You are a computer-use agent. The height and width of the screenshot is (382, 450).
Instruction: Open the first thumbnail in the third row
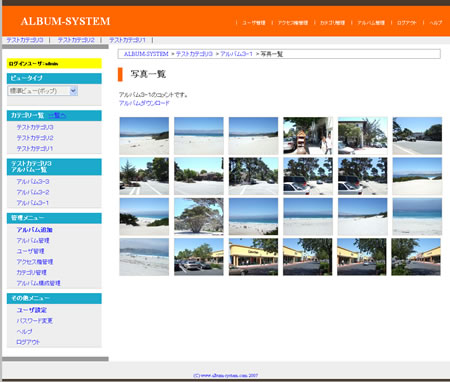[x=144, y=217]
